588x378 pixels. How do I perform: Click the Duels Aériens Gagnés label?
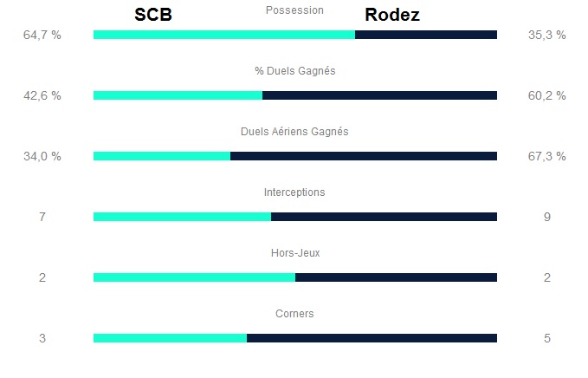tap(294, 132)
